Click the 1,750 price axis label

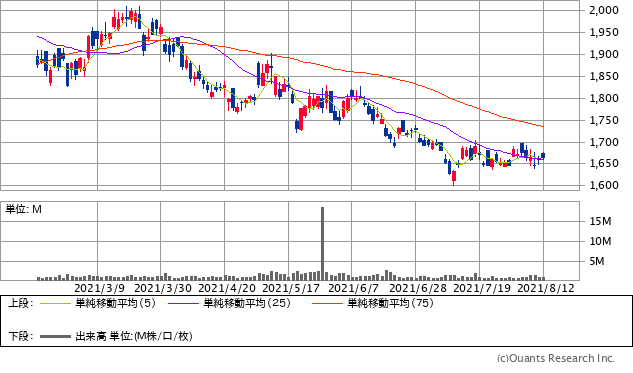click(x=604, y=120)
